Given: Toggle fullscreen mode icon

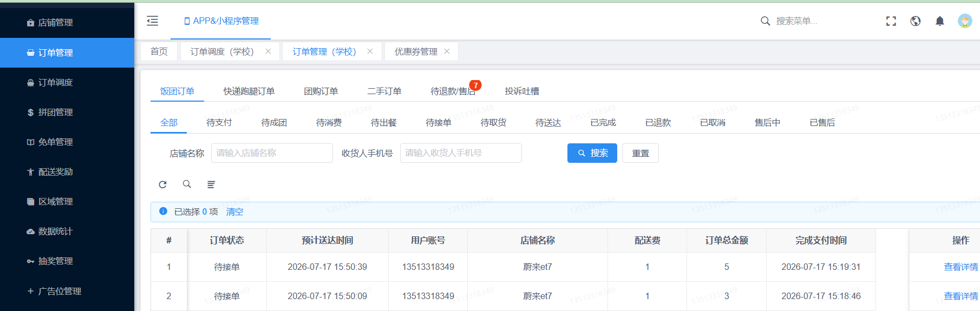Looking at the screenshot, I should [891, 21].
